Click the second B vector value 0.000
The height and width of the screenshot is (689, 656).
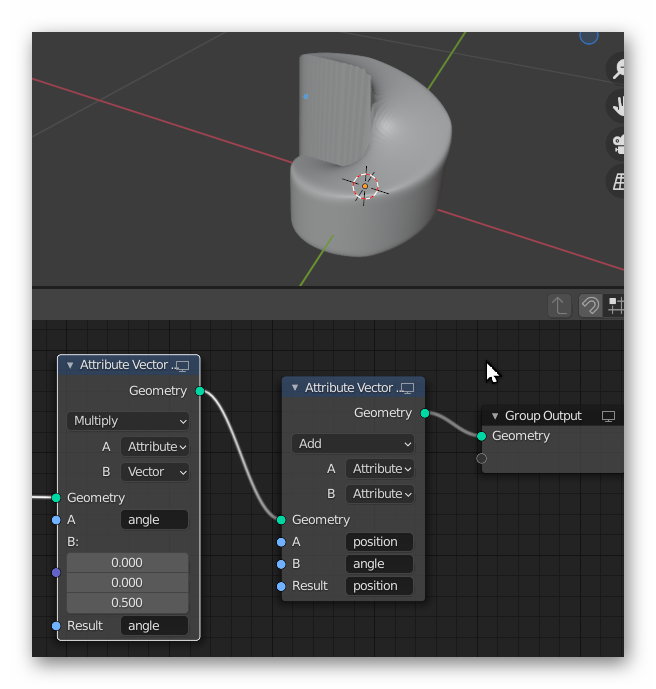(127, 583)
